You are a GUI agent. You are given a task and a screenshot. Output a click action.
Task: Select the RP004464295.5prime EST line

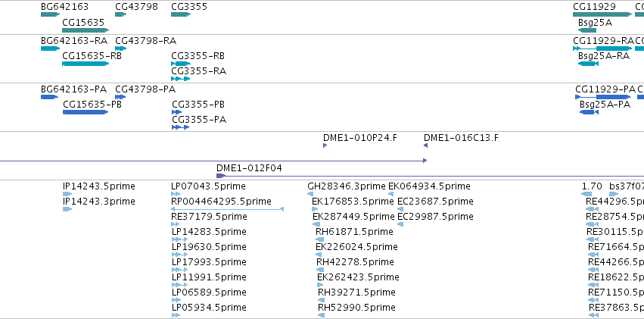pos(228,209)
